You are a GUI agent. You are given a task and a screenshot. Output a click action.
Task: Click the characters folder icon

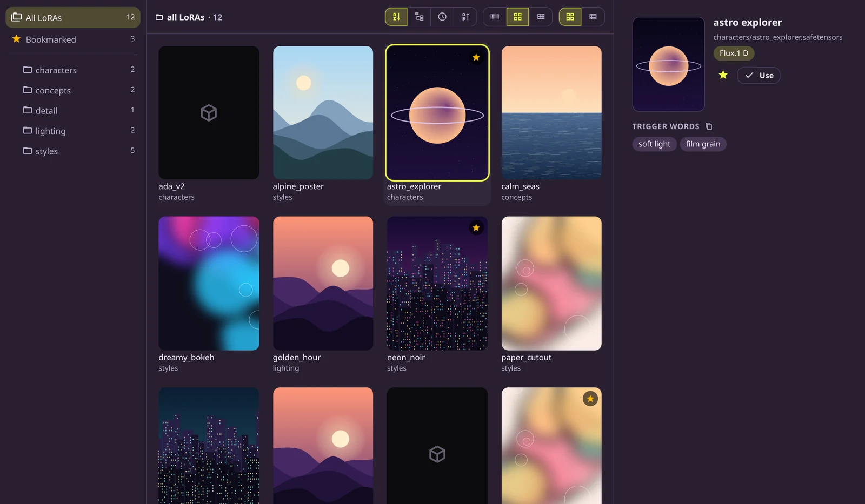(28, 70)
